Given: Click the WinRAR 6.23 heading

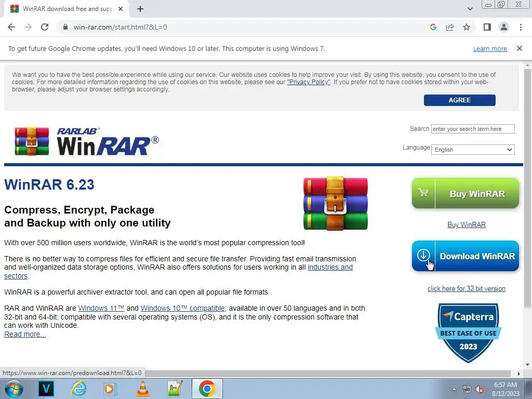Looking at the screenshot, I should point(49,184).
